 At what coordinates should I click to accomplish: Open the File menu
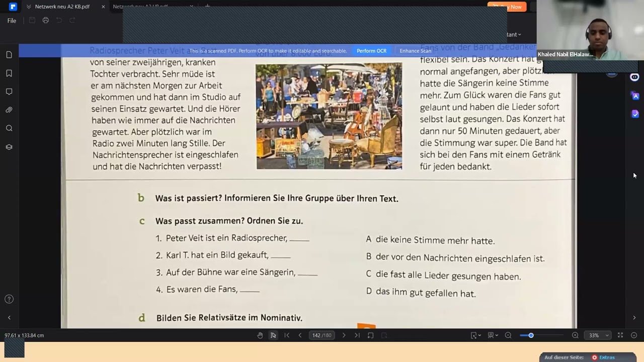pyautogui.click(x=12, y=21)
